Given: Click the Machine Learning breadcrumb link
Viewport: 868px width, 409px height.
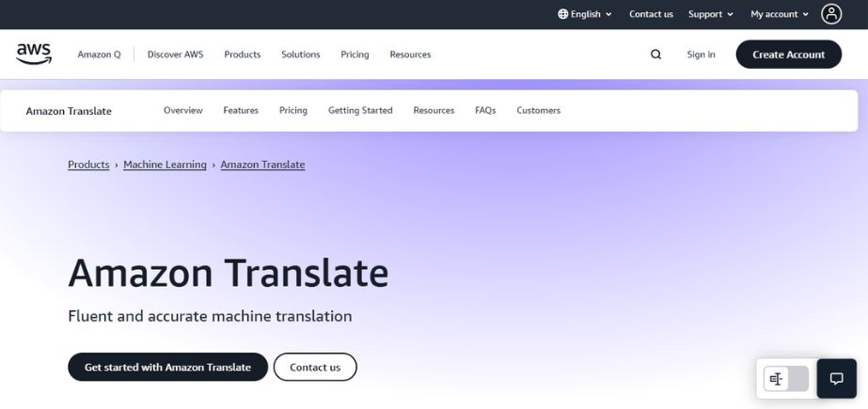Looking at the screenshot, I should pyautogui.click(x=165, y=165).
